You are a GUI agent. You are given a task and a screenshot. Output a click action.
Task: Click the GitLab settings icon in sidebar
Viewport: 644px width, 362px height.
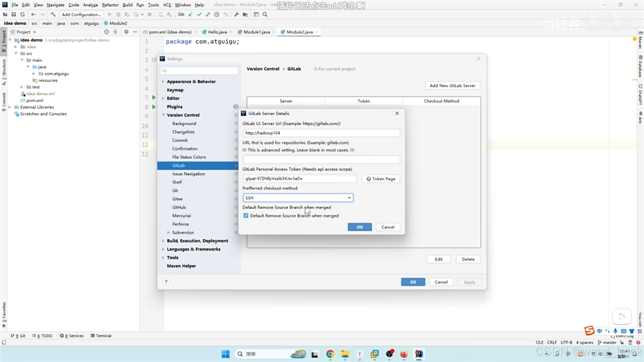[x=179, y=165]
